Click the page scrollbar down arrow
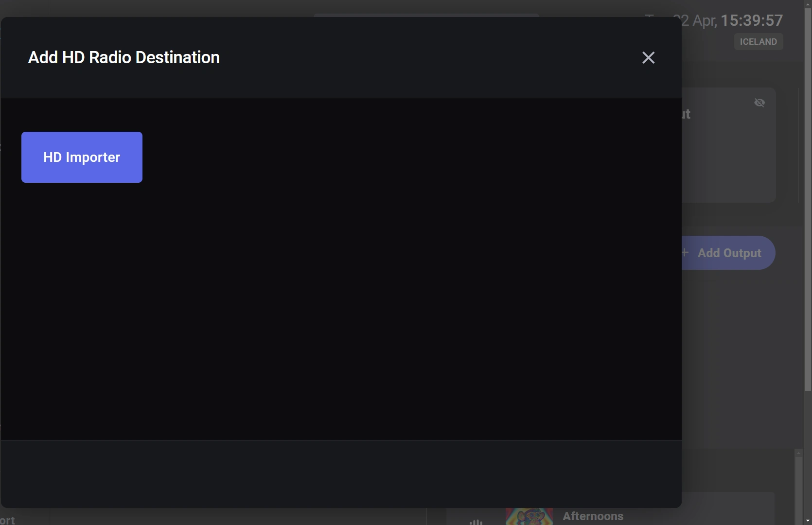 pyautogui.click(x=808, y=521)
